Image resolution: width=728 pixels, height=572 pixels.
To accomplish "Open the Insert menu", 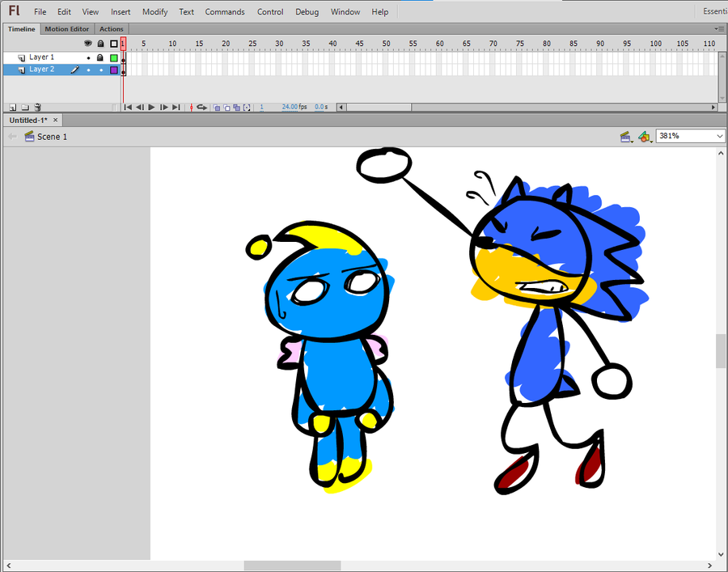I will click(x=121, y=11).
